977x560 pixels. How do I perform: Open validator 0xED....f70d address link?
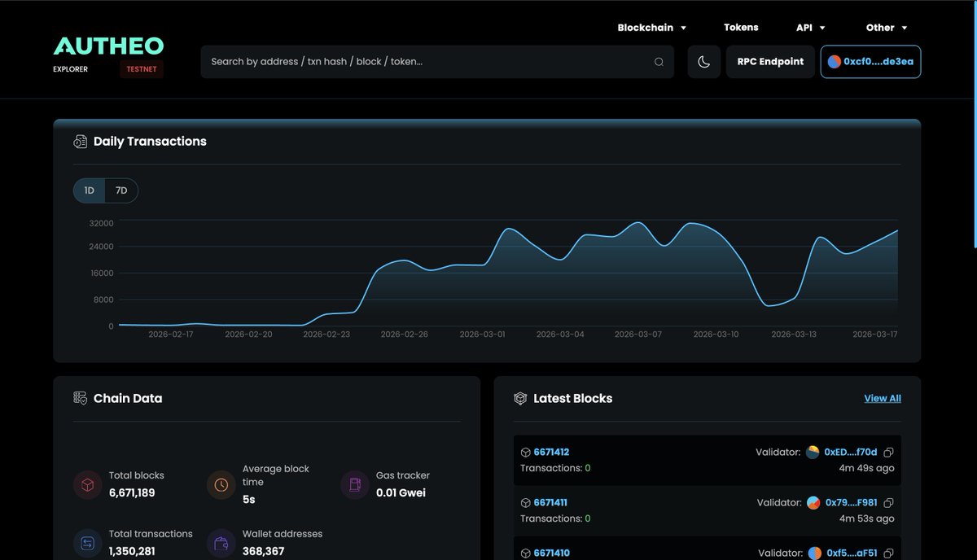pyautogui.click(x=851, y=453)
